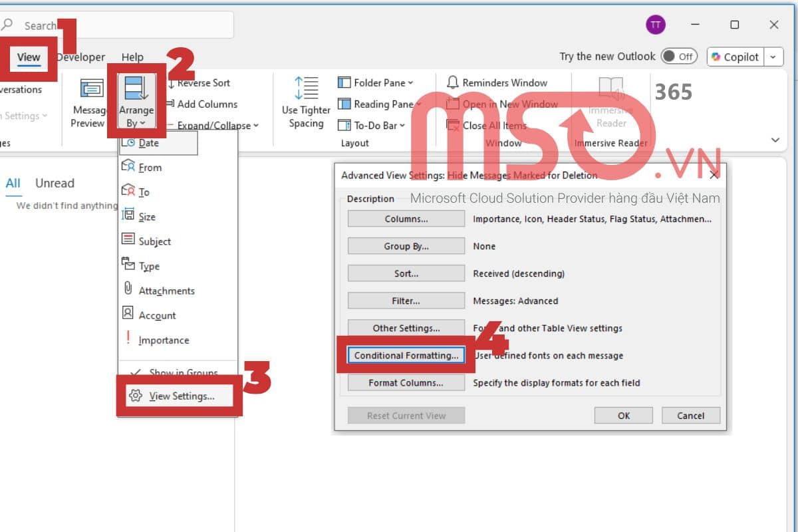Click the Other Settings... button
798x532 pixels.
click(406, 328)
